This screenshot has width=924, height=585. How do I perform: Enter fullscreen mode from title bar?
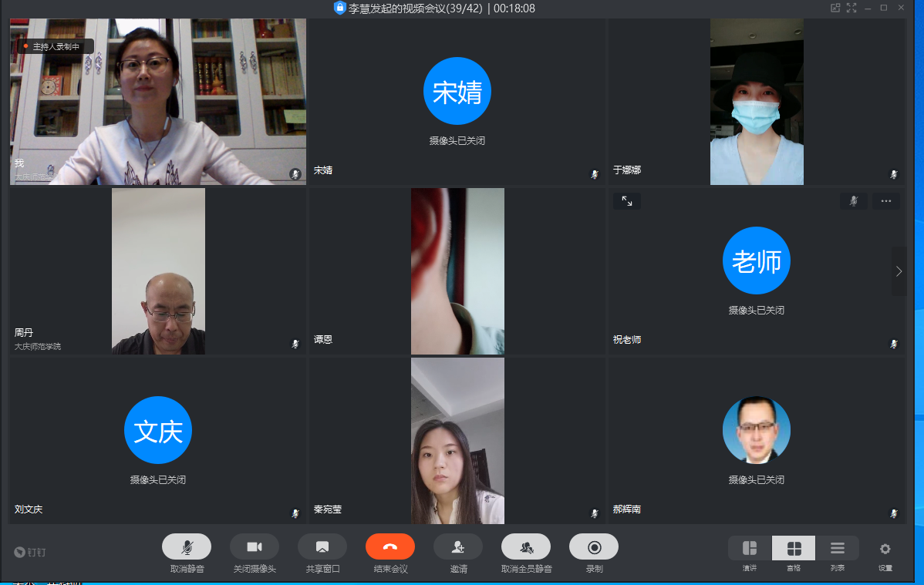tap(851, 8)
